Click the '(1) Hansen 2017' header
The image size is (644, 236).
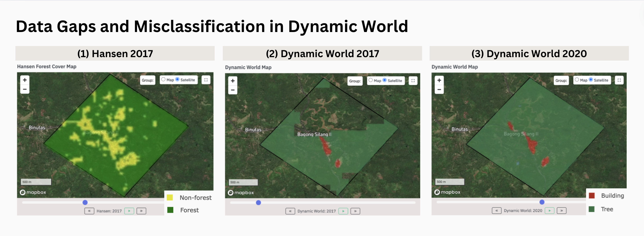(x=115, y=53)
